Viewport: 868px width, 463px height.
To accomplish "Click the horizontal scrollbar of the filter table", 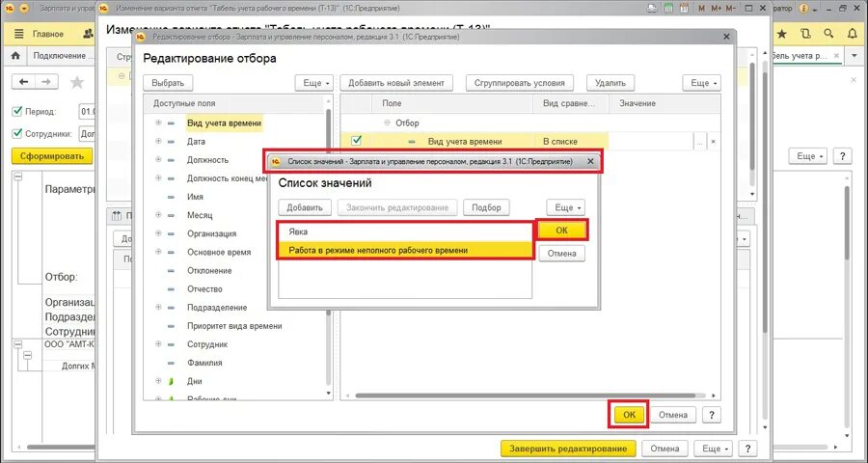I will (525, 396).
